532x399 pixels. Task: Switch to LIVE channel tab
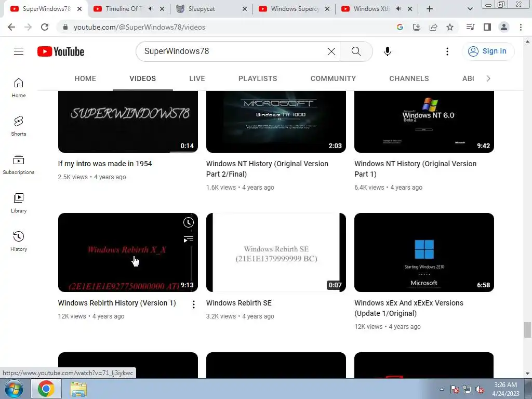coord(197,79)
